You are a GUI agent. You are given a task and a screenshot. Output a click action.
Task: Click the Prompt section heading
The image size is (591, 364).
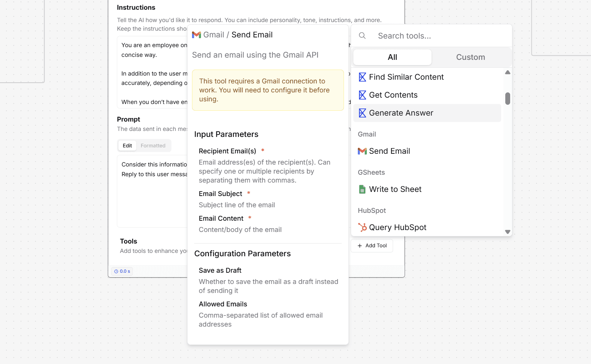point(128,119)
